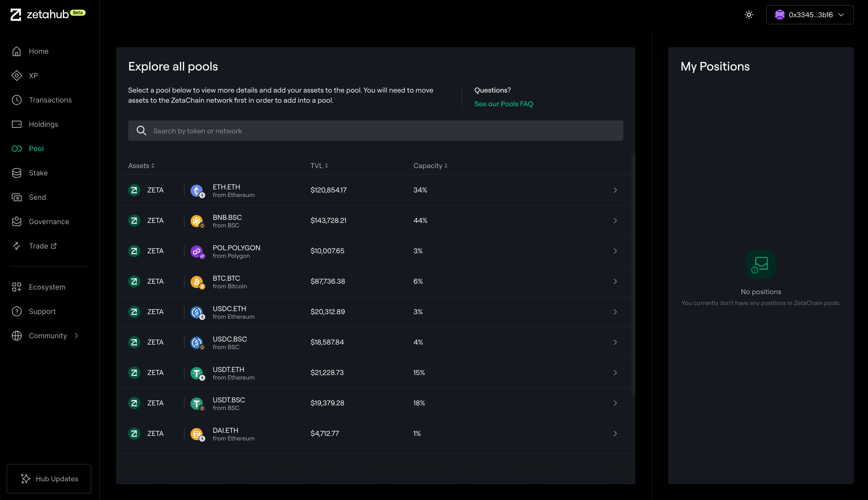Open the Holdings wallet icon
The height and width of the screenshot is (500, 868).
tap(16, 124)
